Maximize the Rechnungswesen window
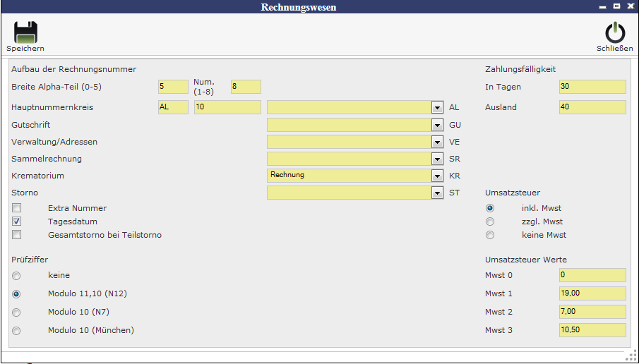This screenshot has width=639, height=364. 616,6
